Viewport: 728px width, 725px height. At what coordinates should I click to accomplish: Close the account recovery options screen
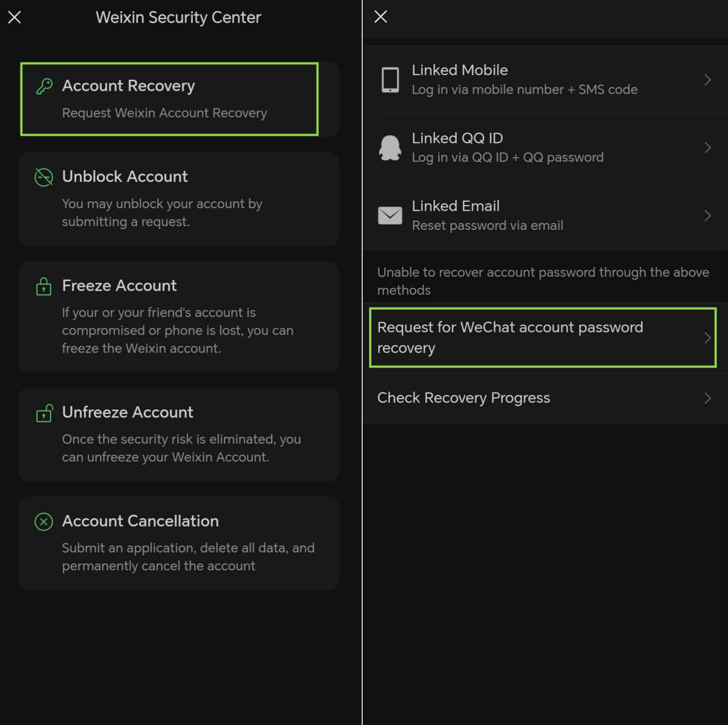(x=380, y=17)
